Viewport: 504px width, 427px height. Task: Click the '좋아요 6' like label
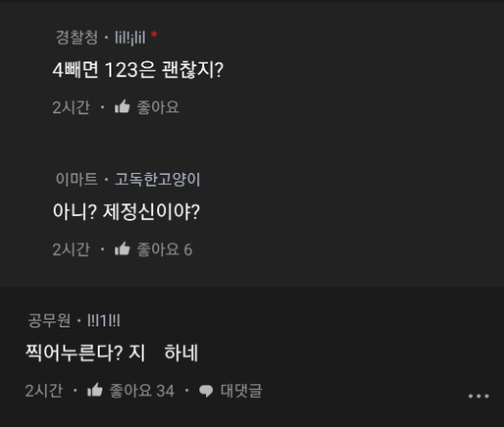[164, 249]
